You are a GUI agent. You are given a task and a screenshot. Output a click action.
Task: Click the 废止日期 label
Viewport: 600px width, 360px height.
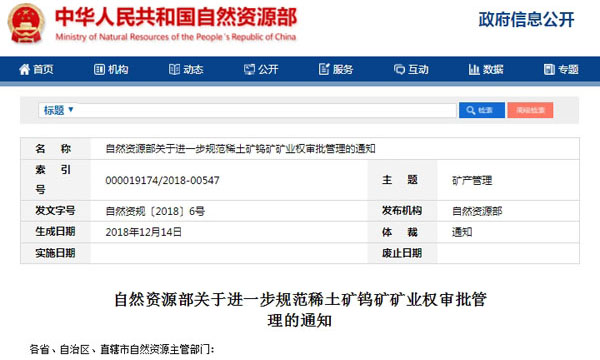tap(402, 253)
